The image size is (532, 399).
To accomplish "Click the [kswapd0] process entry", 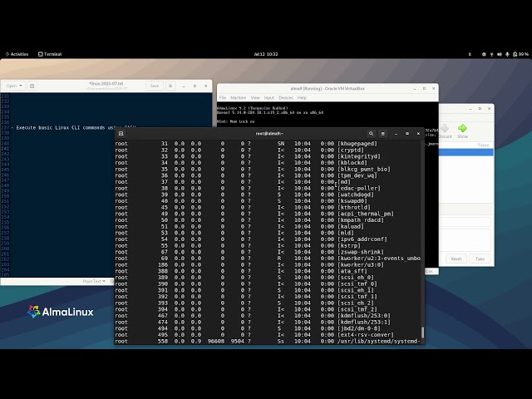I will [x=352, y=201].
